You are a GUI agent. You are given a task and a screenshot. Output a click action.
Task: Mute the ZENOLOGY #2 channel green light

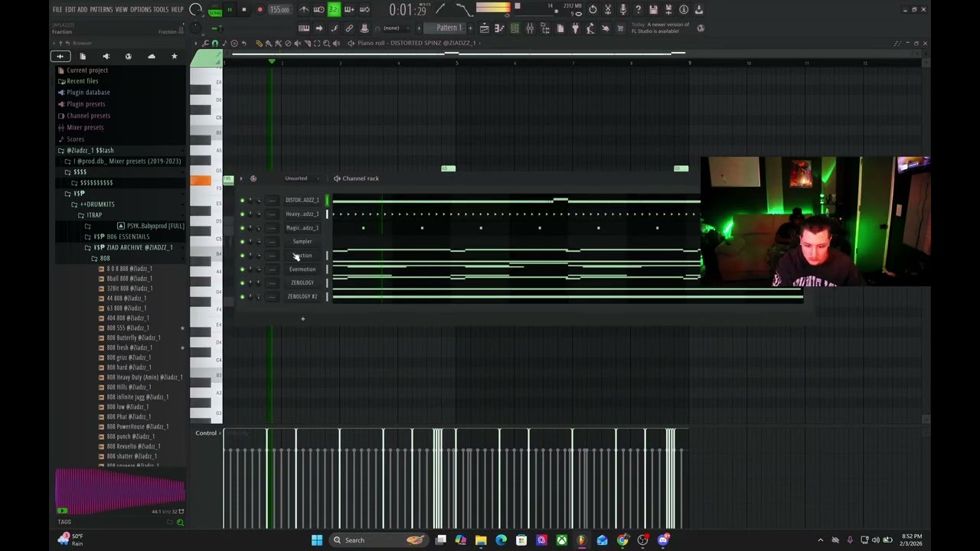click(x=242, y=297)
